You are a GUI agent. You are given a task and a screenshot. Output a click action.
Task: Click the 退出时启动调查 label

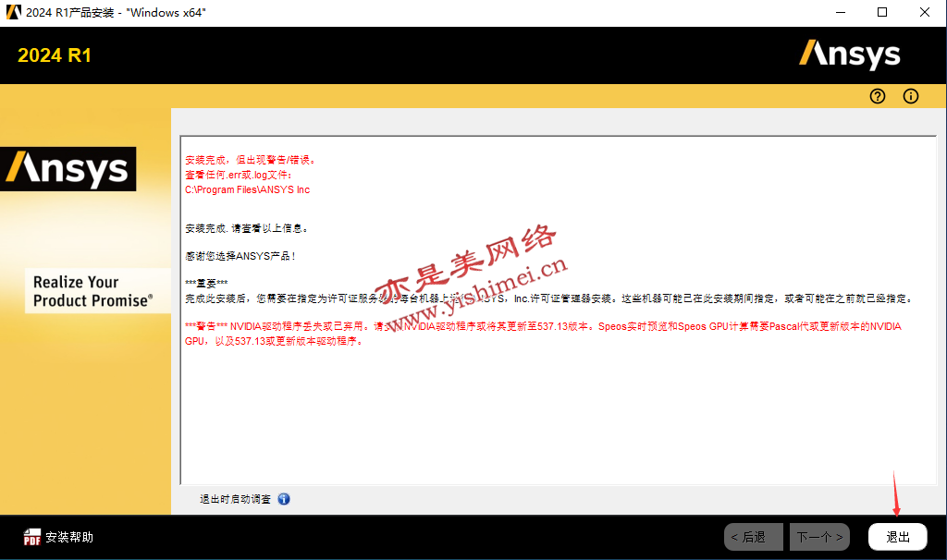tap(235, 499)
